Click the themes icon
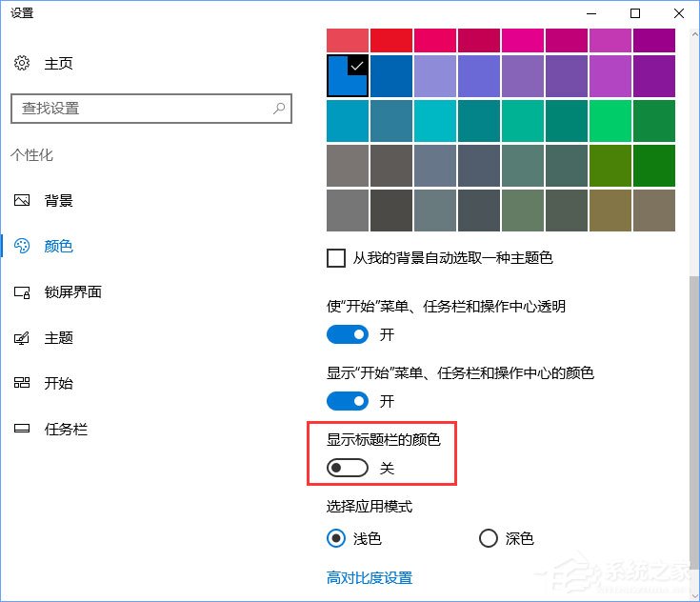Viewport: 700px width, 602px height. [22, 338]
